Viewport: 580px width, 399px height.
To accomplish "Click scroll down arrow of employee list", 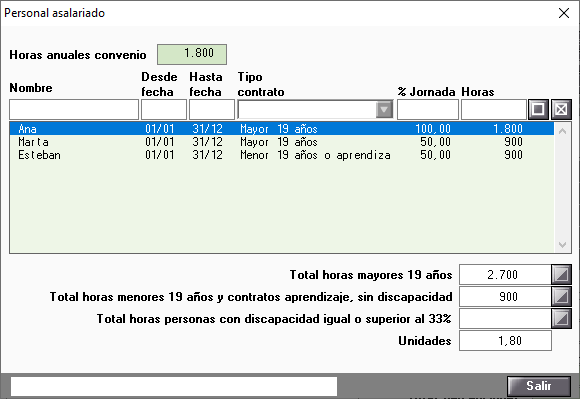I will (x=563, y=245).
